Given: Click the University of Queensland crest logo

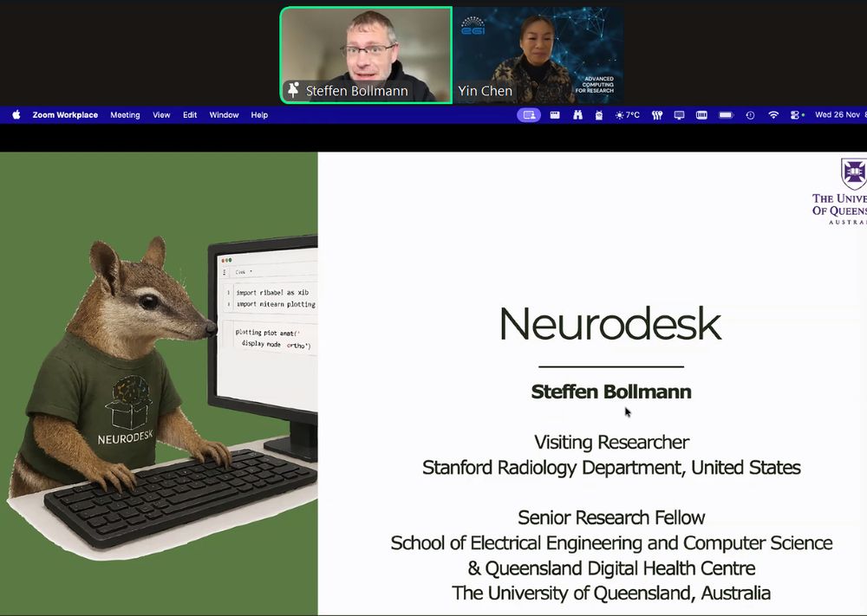Looking at the screenshot, I should (x=854, y=173).
